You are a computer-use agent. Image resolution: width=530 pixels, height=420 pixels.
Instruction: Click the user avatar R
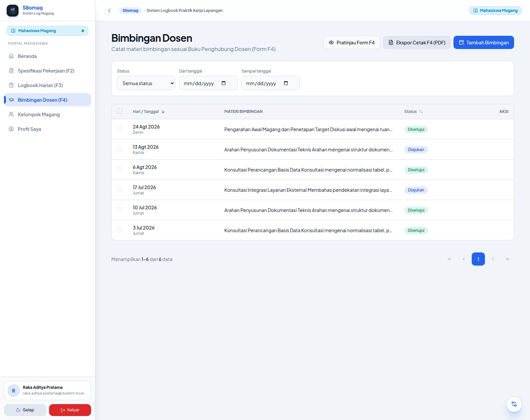click(14, 391)
